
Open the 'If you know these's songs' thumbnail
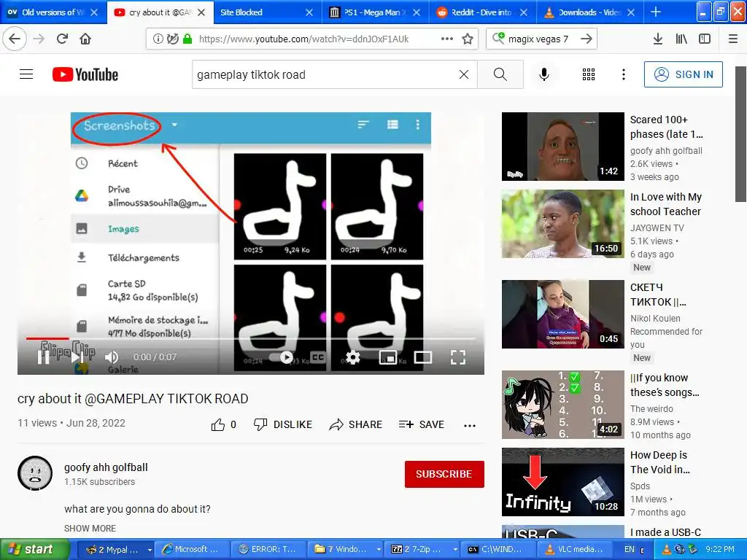click(x=562, y=405)
